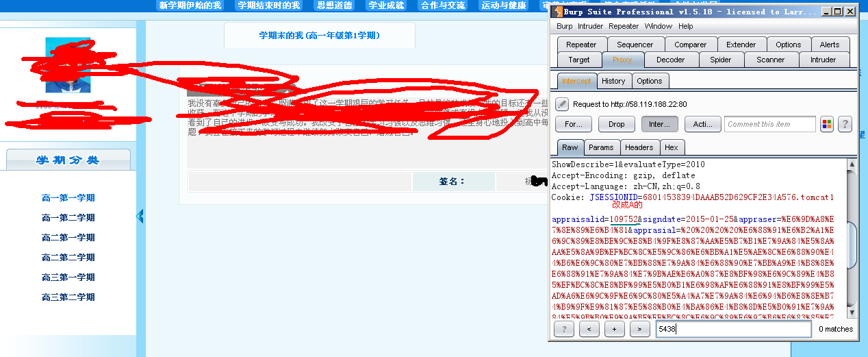Switch to the Hex view tab
The height and width of the screenshot is (357, 868).
[672, 147]
